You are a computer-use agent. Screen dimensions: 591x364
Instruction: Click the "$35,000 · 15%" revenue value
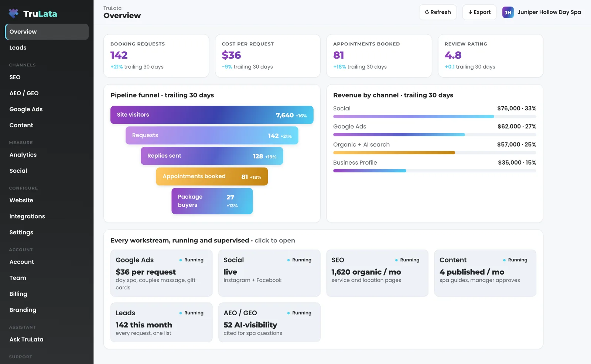[517, 162]
